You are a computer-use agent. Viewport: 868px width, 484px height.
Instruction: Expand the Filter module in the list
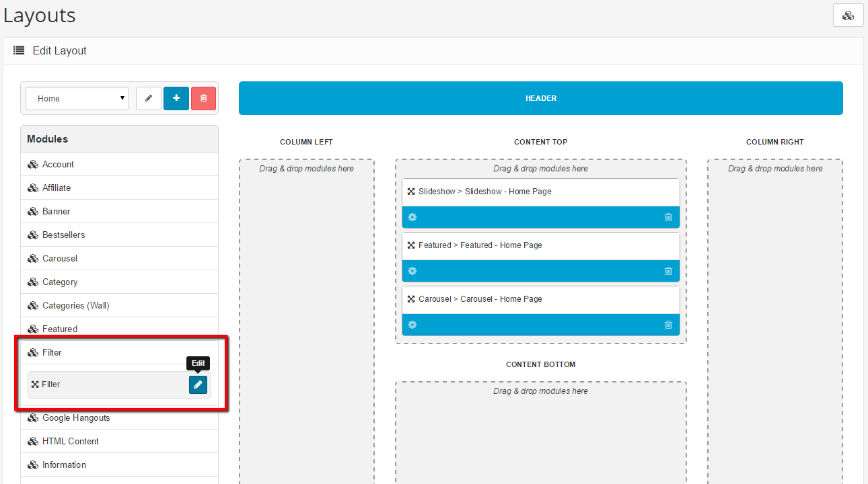pos(52,352)
